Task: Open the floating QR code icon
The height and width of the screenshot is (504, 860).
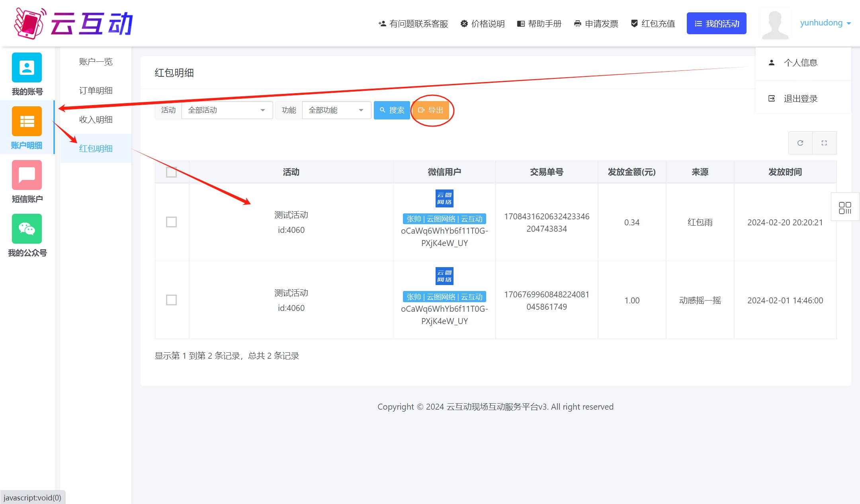Action: click(845, 207)
